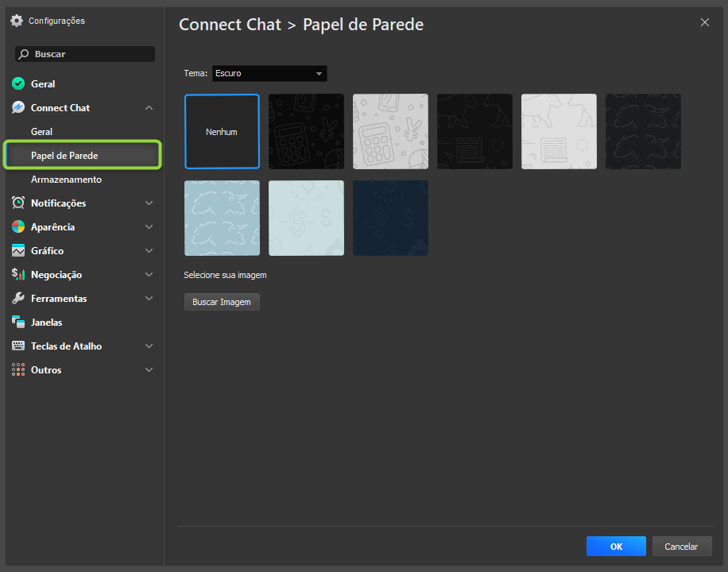
Task: Open the Janelas settings label
Action: coord(46,323)
